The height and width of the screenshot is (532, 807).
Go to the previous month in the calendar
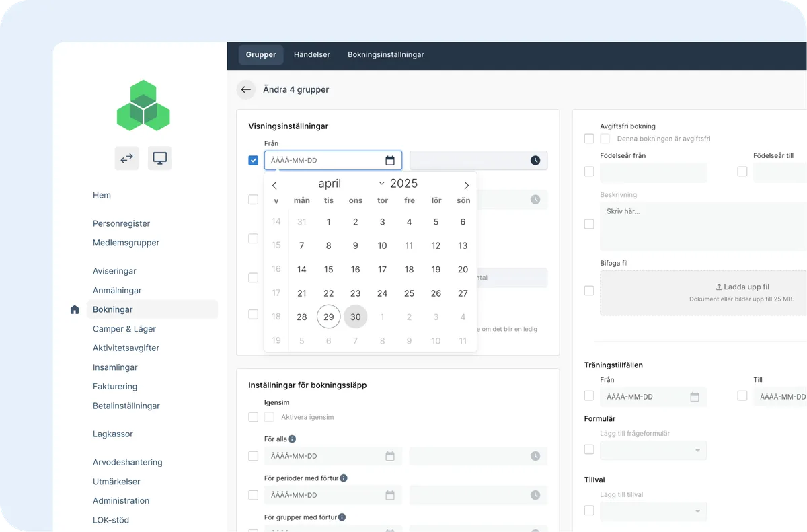point(274,185)
